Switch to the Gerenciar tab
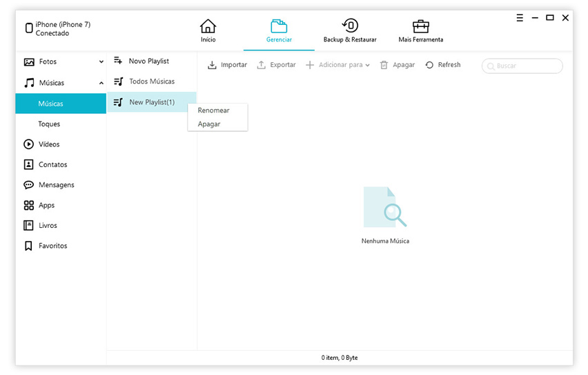The width and height of the screenshot is (588, 375). (279, 31)
